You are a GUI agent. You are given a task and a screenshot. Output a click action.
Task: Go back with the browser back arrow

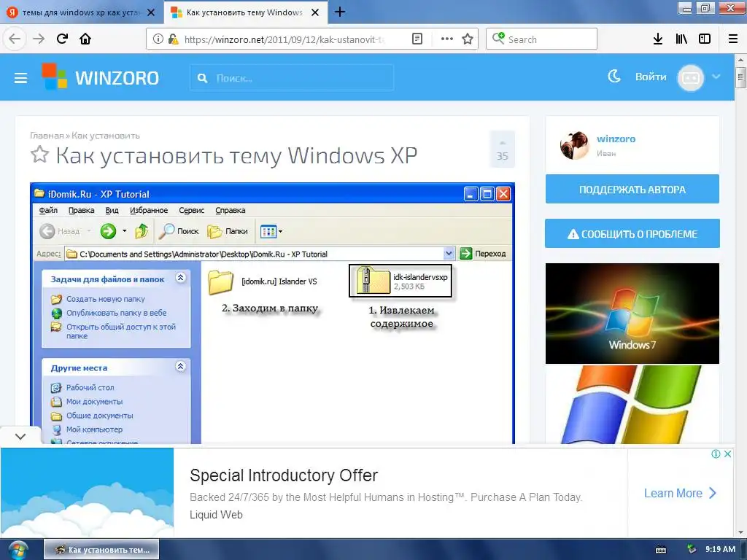pos(15,39)
